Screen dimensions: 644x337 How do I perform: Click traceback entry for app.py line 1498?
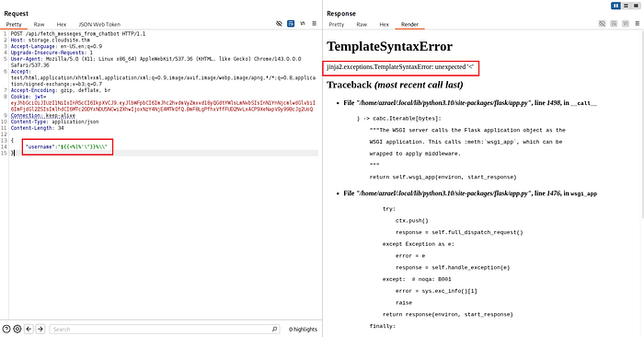tap(470, 103)
